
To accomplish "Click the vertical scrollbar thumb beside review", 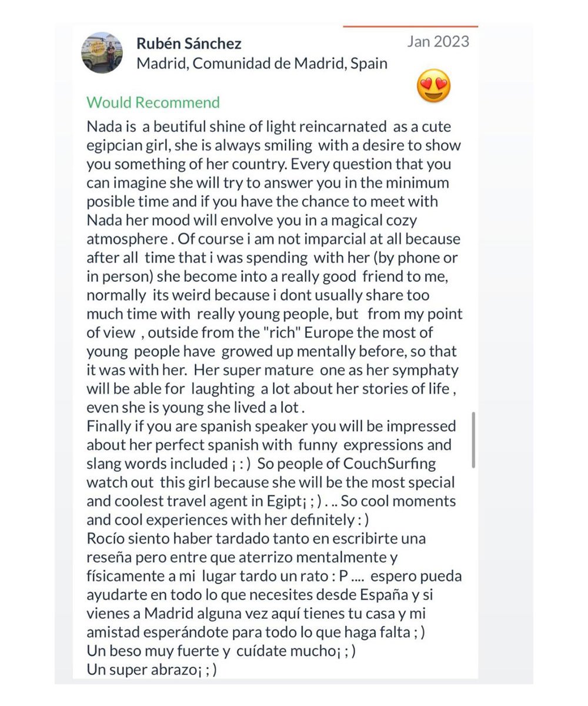I will coord(473,440).
